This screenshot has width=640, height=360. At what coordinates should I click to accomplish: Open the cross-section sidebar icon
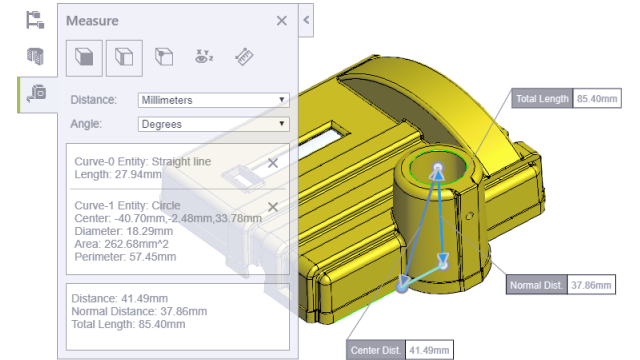[x=36, y=56]
